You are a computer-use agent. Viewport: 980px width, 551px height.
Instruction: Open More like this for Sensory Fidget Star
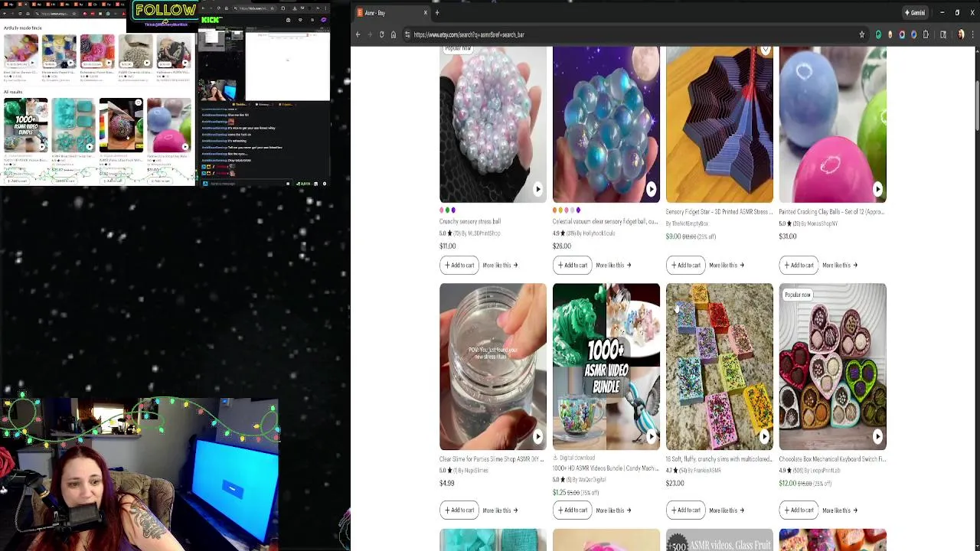pyautogui.click(x=727, y=265)
